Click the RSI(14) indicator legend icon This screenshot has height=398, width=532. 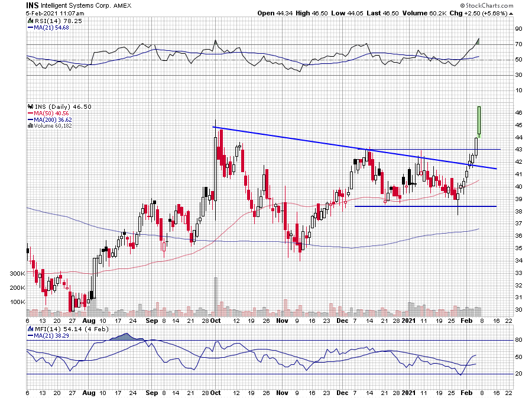tap(30, 21)
